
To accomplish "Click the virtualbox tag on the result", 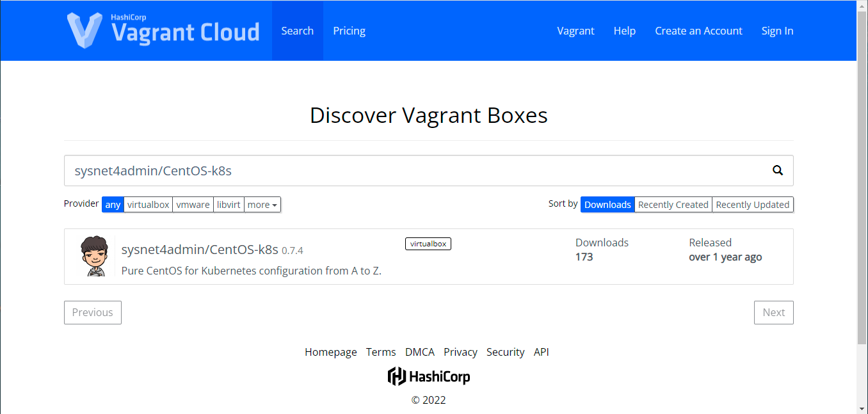I will [x=428, y=244].
